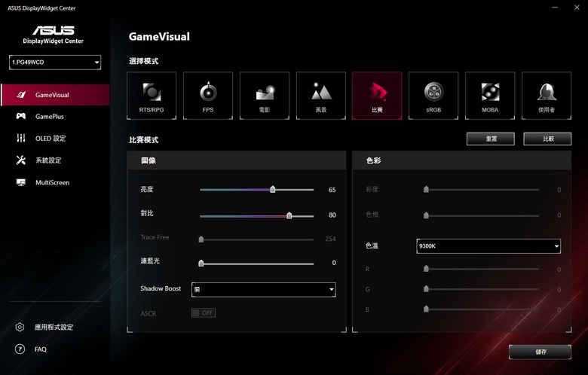Click the Trace Free slider handle
The image size is (588, 375).
pos(201,239)
